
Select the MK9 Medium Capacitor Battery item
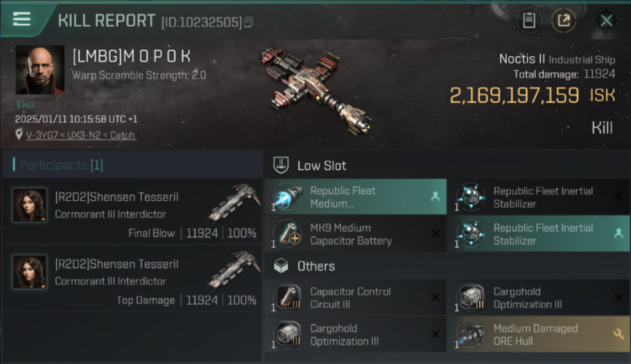(x=355, y=234)
